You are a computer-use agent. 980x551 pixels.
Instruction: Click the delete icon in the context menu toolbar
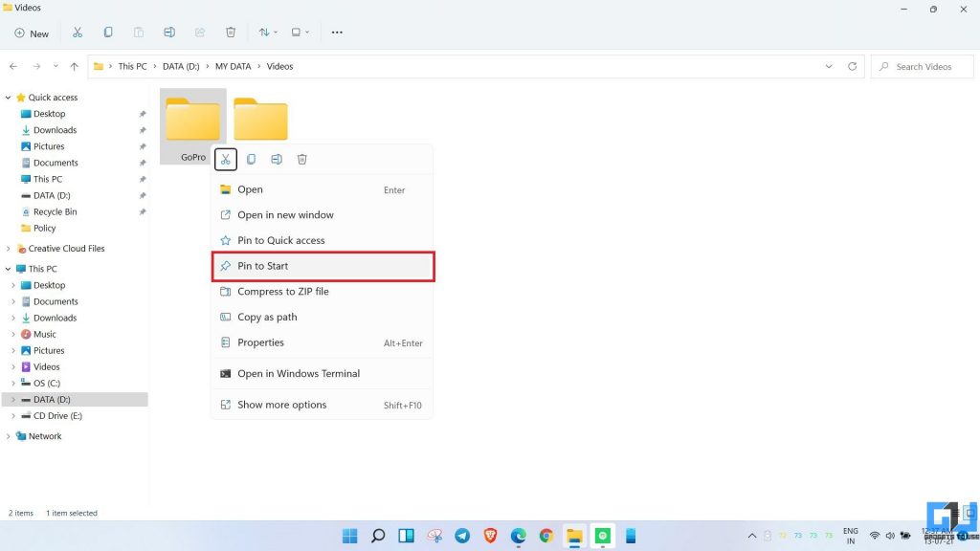[301, 159]
